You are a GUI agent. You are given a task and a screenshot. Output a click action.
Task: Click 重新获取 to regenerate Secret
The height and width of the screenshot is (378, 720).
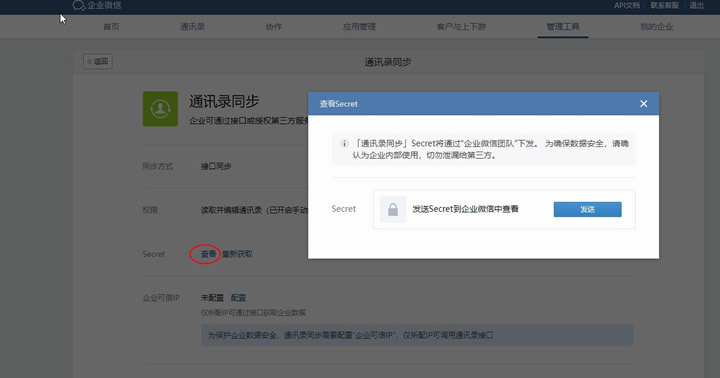coord(237,254)
